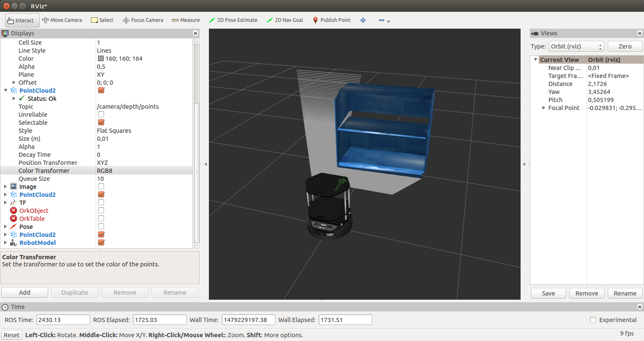The height and width of the screenshot is (341, 644).
Task: Click the blue plus add-tool icon
Action: [x=363, y=20]
